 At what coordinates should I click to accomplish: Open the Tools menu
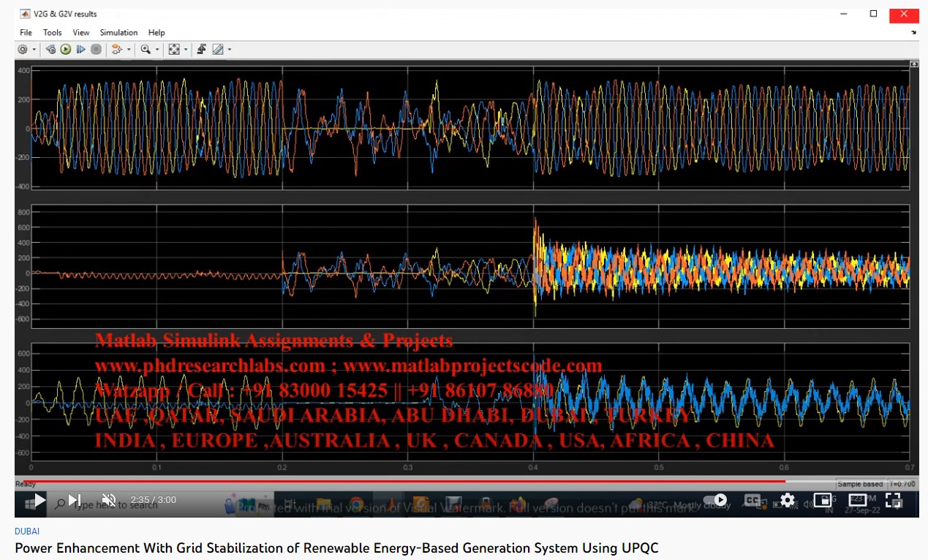53,32
